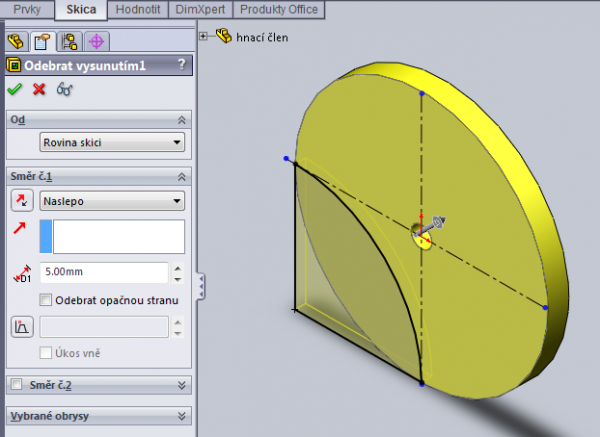Screen dimensions: 600x437
Task: Click the 5.00mm depth input field
Action: tap(103, 272)
